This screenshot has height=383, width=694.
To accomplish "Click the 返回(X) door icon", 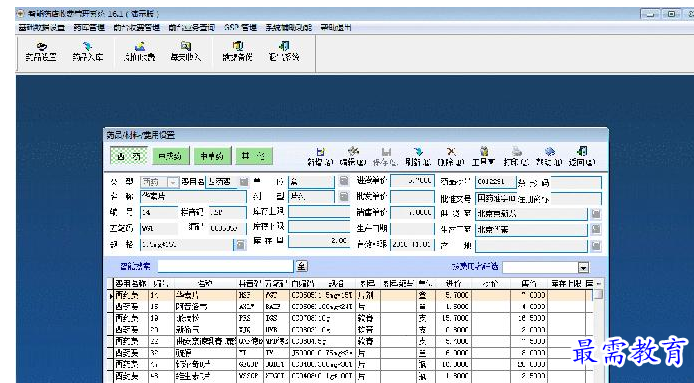I will (582, 157).
